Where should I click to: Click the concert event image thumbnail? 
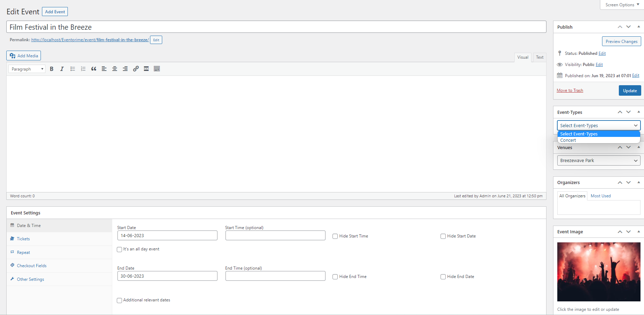599,272
